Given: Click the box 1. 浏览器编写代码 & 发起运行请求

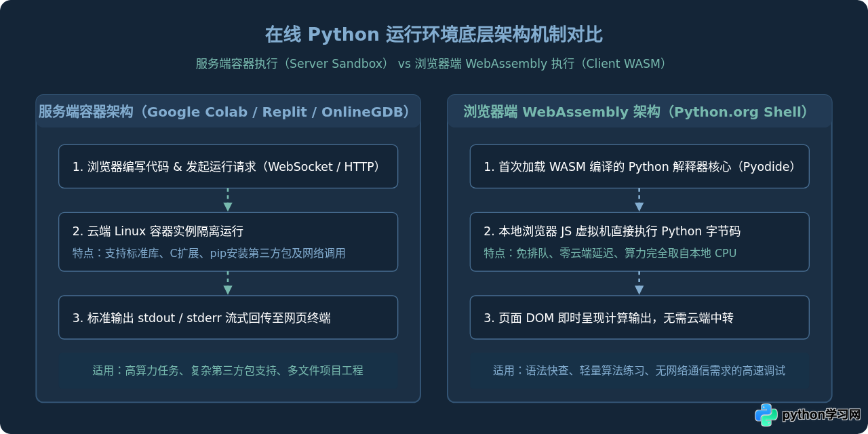Looking at the screenshot, I should pos(228,166).
